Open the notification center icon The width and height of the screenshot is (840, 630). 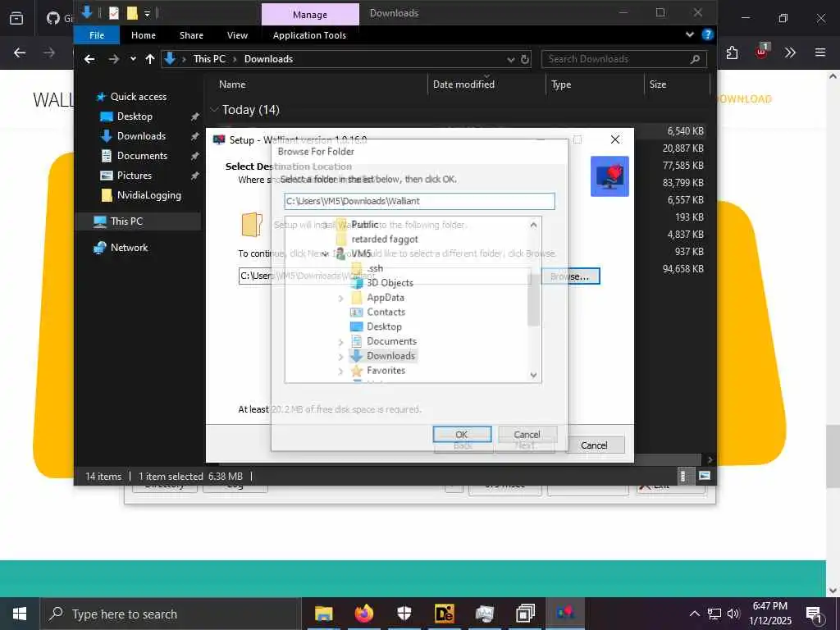point(814,614)
